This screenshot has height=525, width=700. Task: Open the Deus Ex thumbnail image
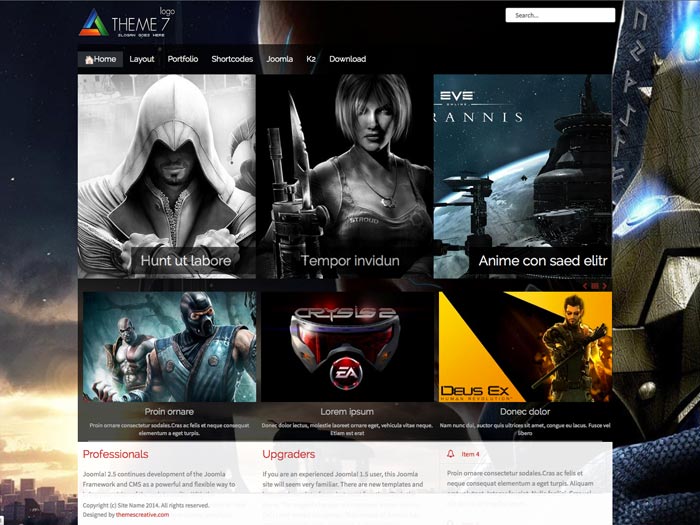(525, 345)
